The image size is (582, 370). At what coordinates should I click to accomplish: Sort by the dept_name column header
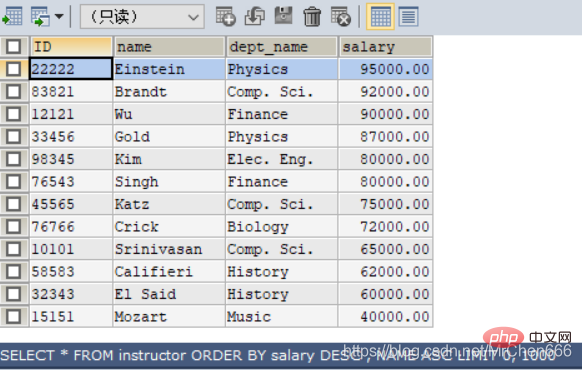pos(282,47)
